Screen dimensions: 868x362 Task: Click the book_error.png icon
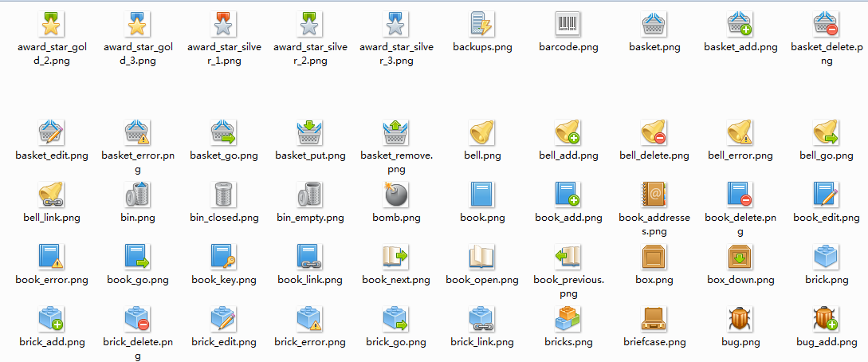pos(52,256)
